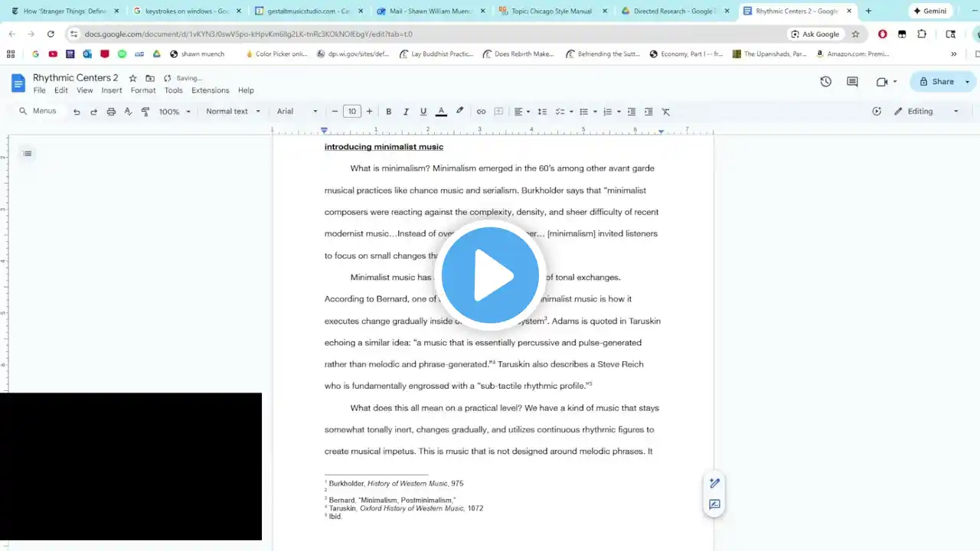Open the comments panel icon
Viewport: 980px width, 551px height.
(x=852, y=82)
